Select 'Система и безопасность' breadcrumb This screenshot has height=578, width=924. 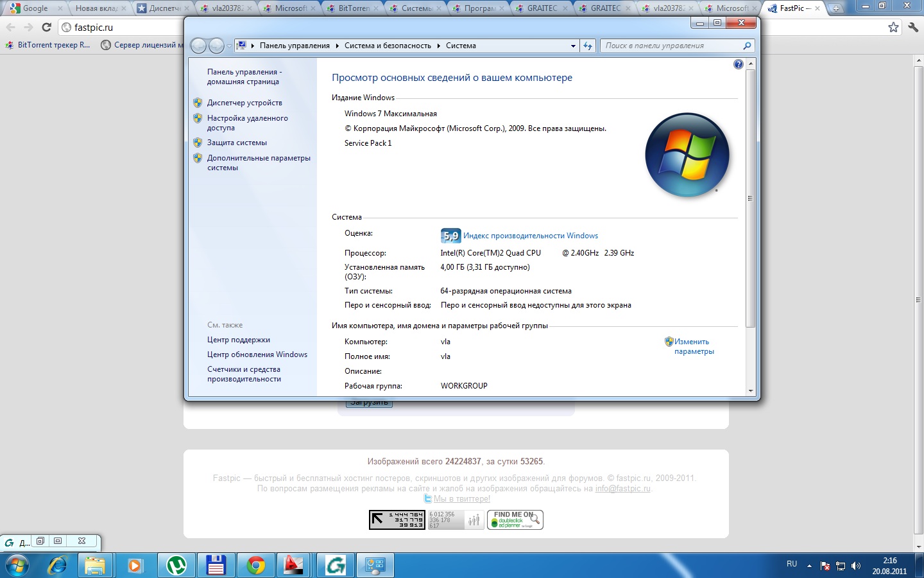388,46
